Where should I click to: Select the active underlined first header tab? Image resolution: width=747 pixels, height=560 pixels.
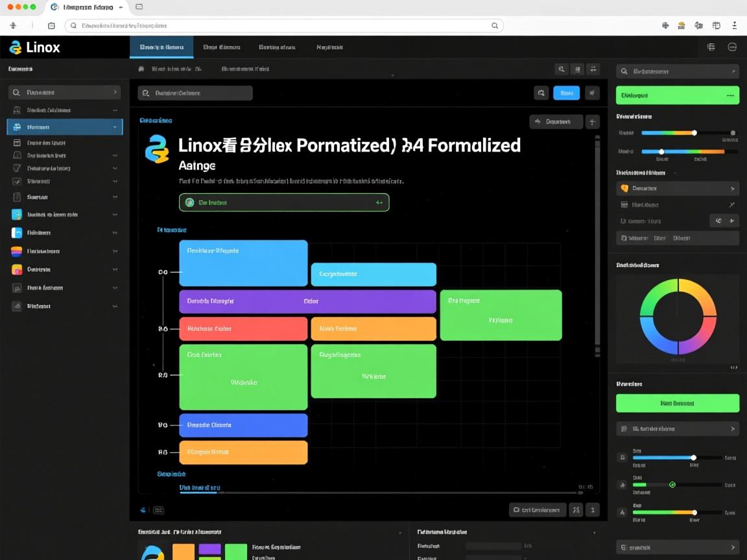[x=161, y=47]
